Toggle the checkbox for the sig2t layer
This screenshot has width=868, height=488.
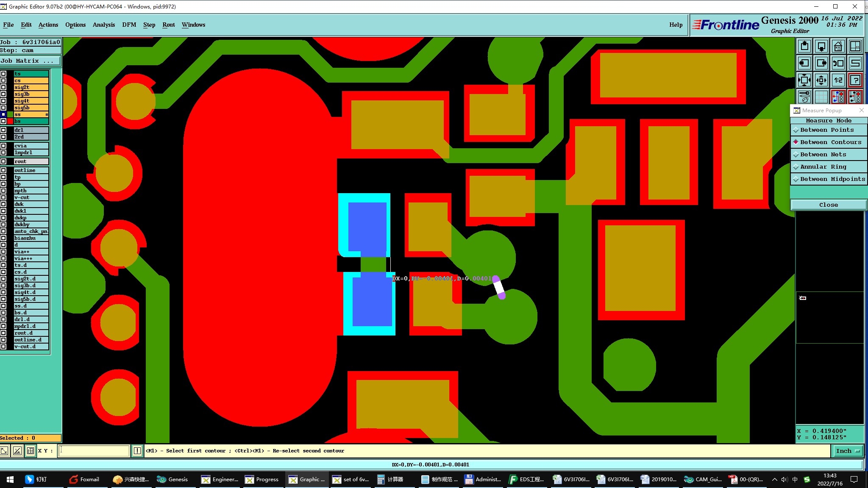[x=4, y=87]
